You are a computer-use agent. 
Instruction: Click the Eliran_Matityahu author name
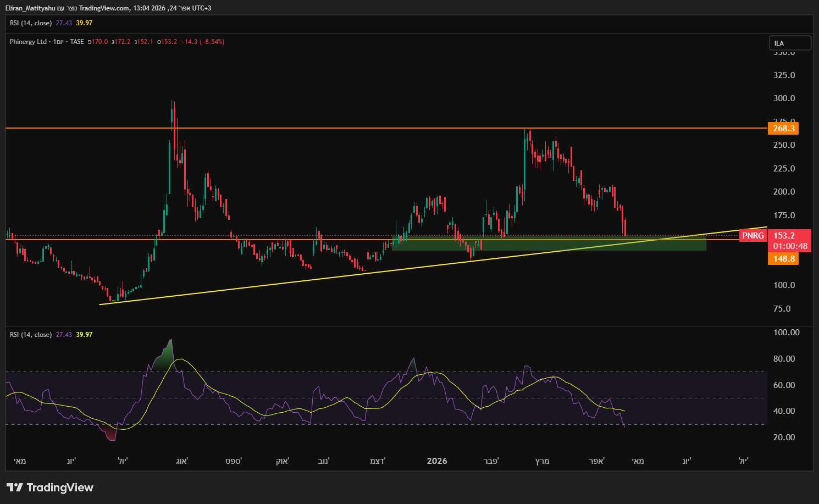pyautogui.click(x=30, y=8)
